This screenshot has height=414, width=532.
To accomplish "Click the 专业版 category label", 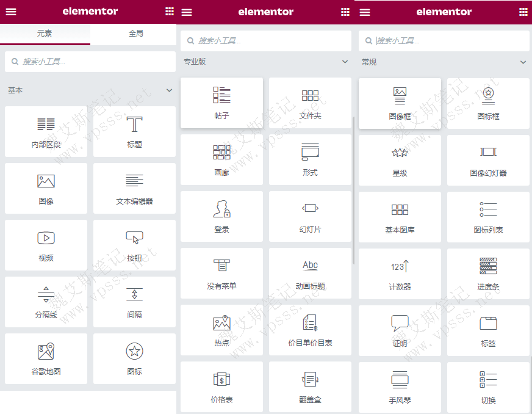I will pos(195,62).
